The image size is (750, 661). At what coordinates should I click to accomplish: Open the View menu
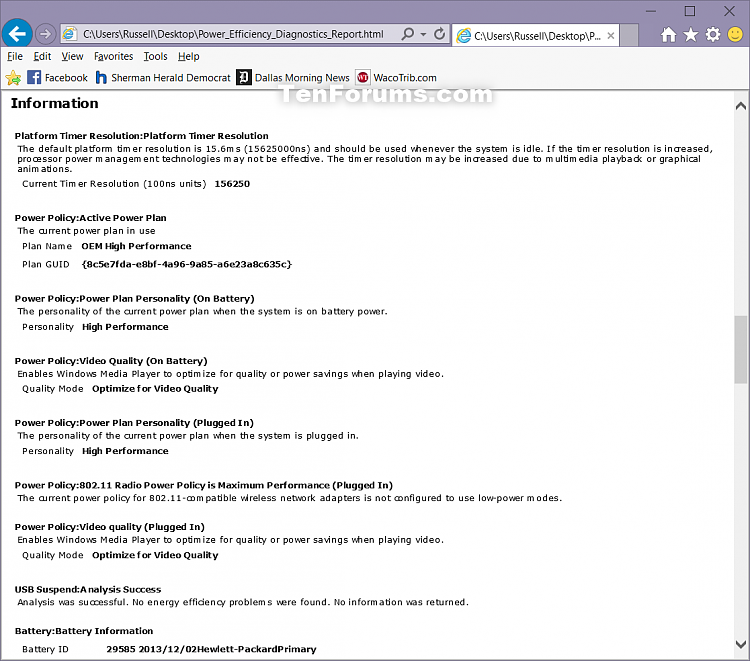coord(72,56)
